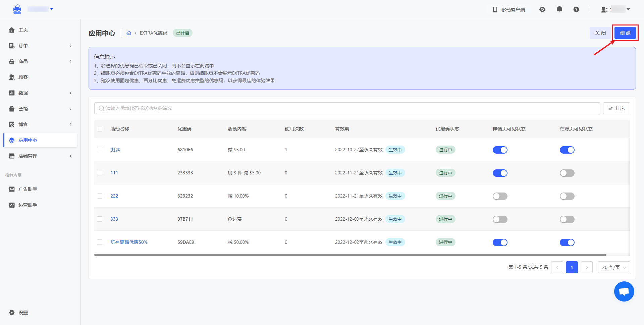
Task: Expand the account dropdown arrow
Action: pyautogui.click(x=628, y=9)
